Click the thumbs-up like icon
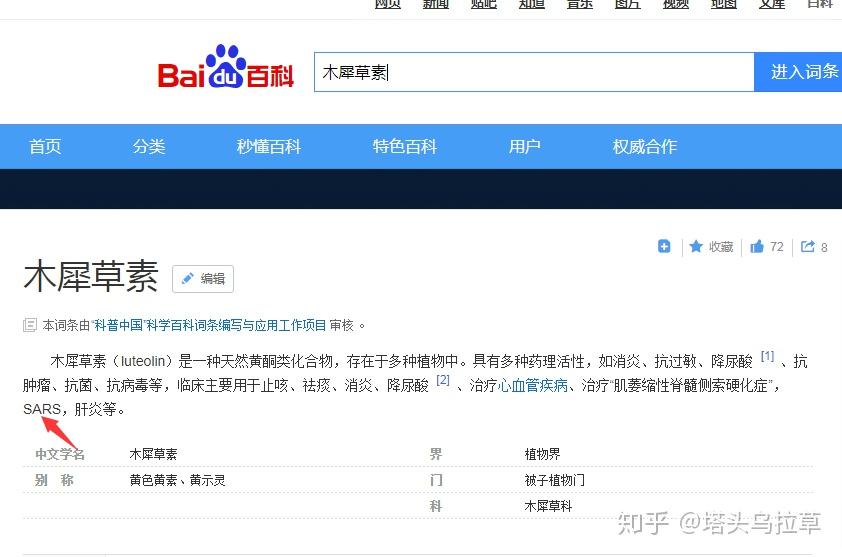 757,247
